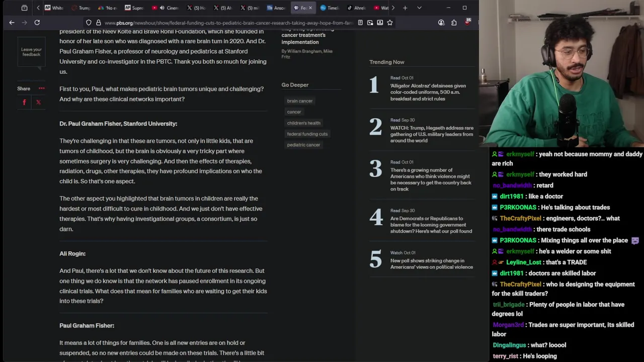Open the 'pediatric cancer' tag
Image resolution: width=644 pixels, height=362 pixels.
(303, 145)
